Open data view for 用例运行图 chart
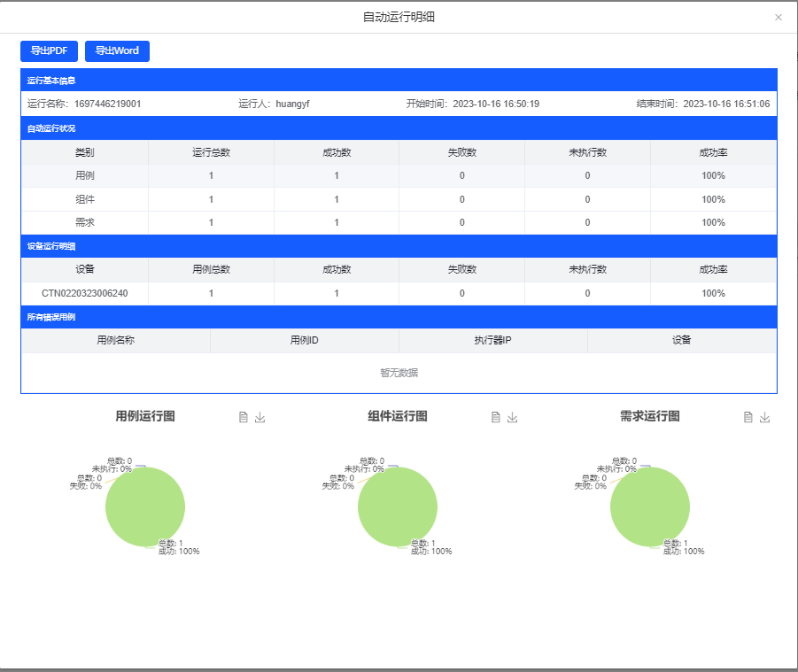798x672 pixels. coord(244,418)
